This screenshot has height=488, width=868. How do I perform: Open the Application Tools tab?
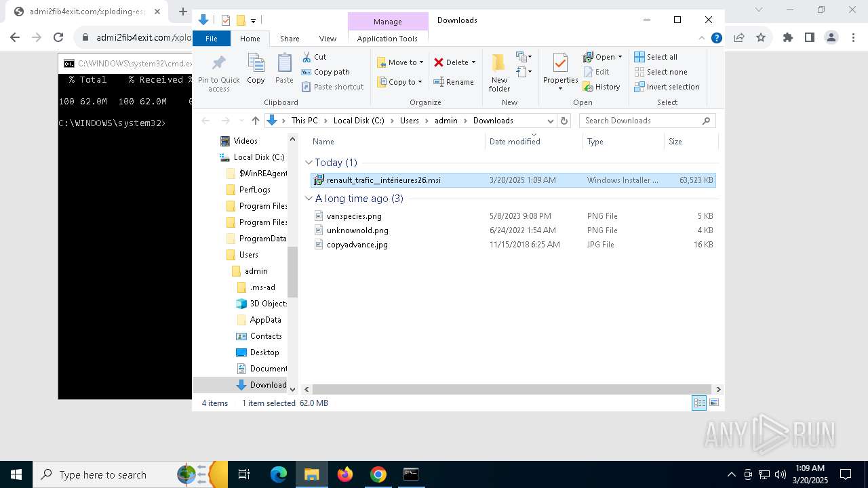click(x=387, y=39)
